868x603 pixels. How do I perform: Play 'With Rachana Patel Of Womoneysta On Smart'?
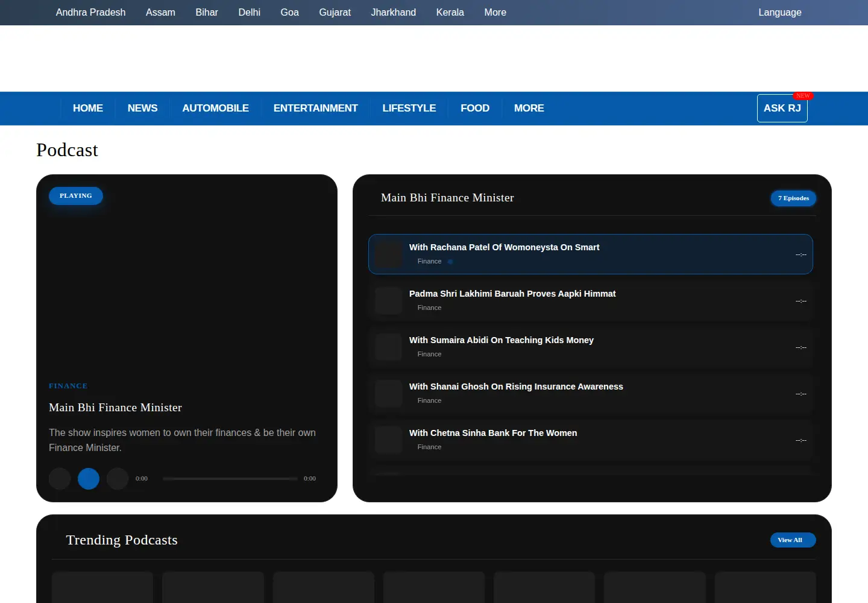tap(591, 254)
